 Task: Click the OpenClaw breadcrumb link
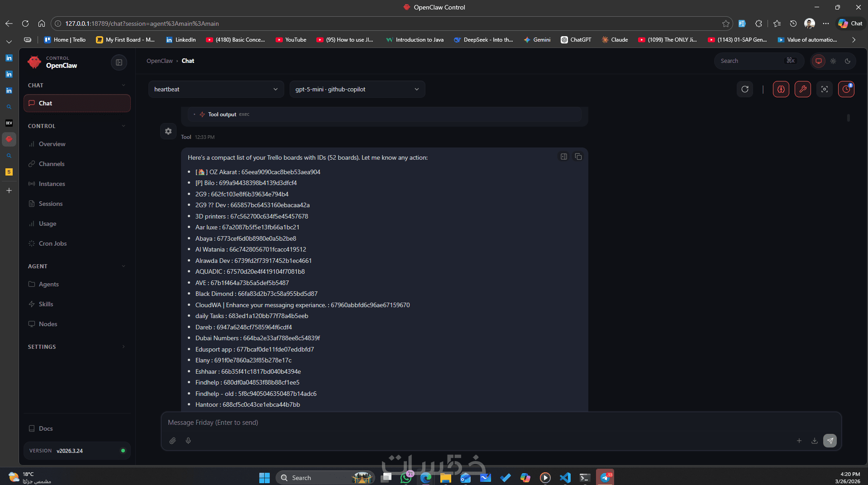tap(160, 61)
